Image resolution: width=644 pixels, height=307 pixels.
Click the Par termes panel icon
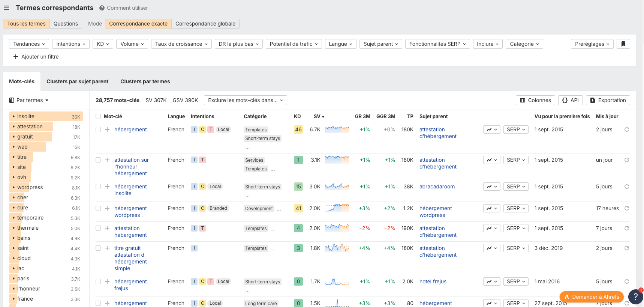[x=12, y=100]
